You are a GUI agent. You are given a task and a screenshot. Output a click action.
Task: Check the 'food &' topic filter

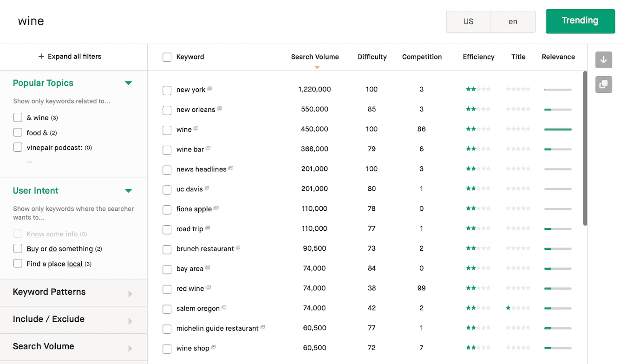(x=18, y=132)
